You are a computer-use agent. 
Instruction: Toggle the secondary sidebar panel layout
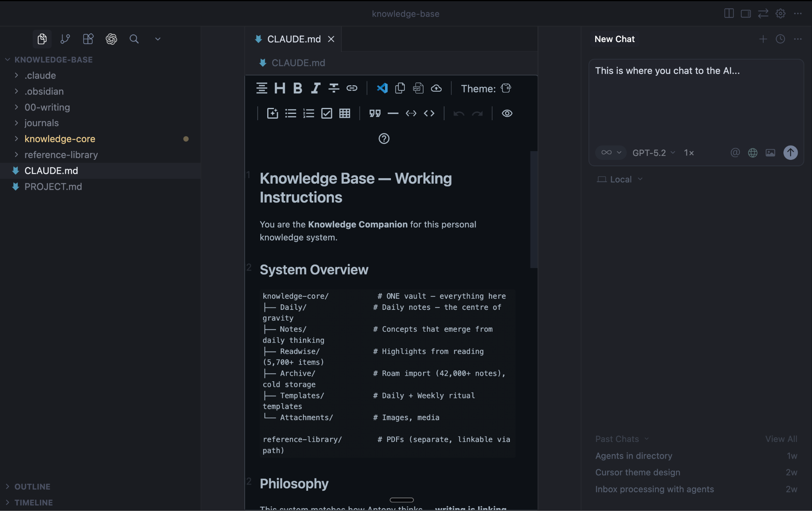[745, 13]
